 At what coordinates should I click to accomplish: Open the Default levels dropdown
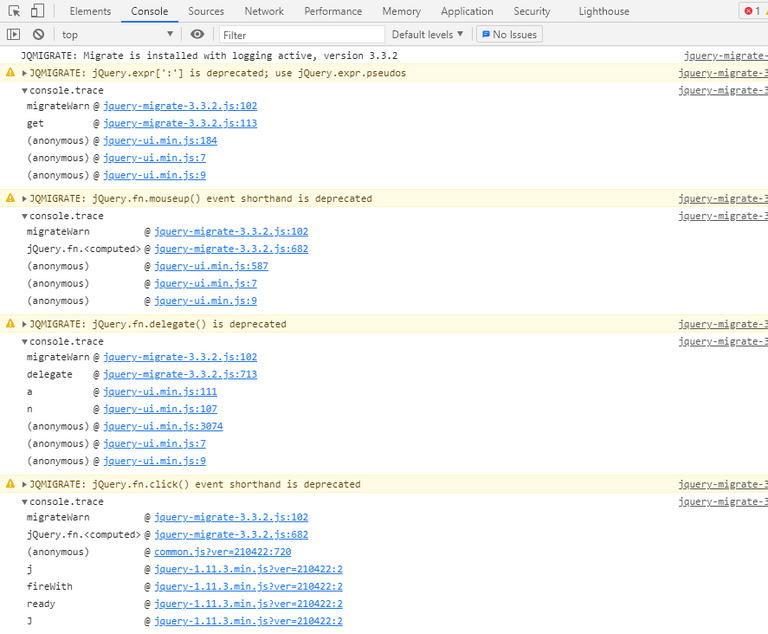coord(427,34)
